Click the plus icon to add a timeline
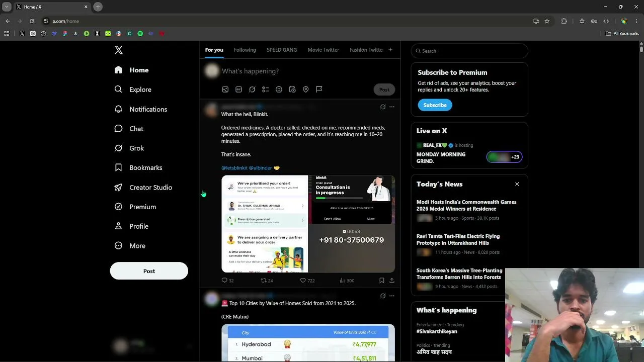The height and width of the screenshot is (362, 644). point(390,50)
